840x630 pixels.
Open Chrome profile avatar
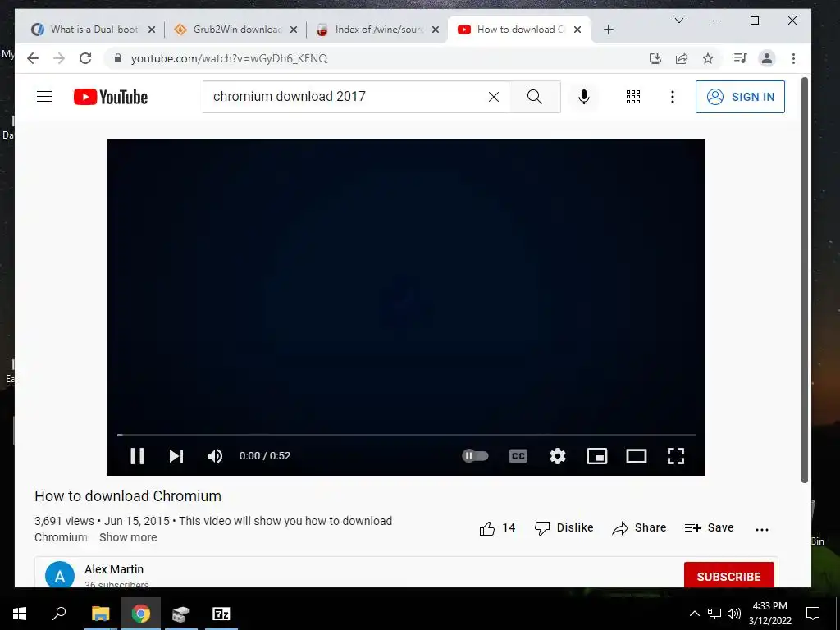coord(767,58)
